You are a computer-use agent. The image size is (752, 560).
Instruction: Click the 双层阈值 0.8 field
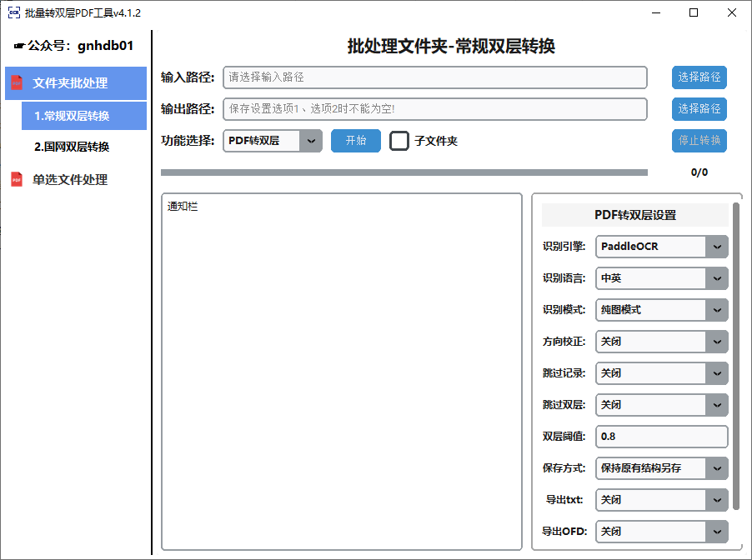tap(662, 437)
